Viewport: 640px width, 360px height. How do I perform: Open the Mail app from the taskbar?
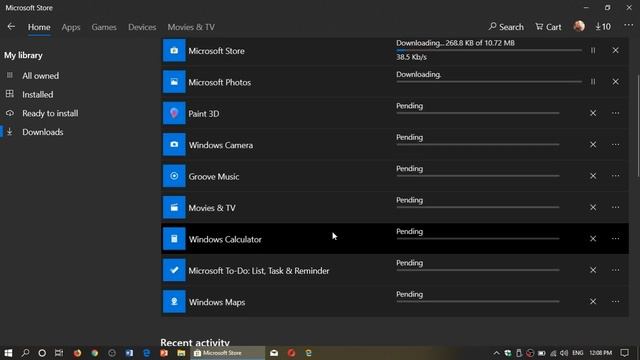[x=274, y=353]
